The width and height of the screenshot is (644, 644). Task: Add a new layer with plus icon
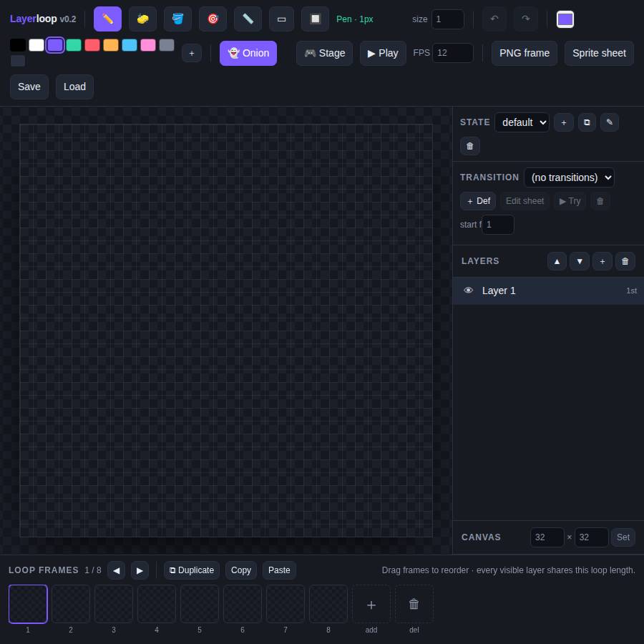pos(602,262)
